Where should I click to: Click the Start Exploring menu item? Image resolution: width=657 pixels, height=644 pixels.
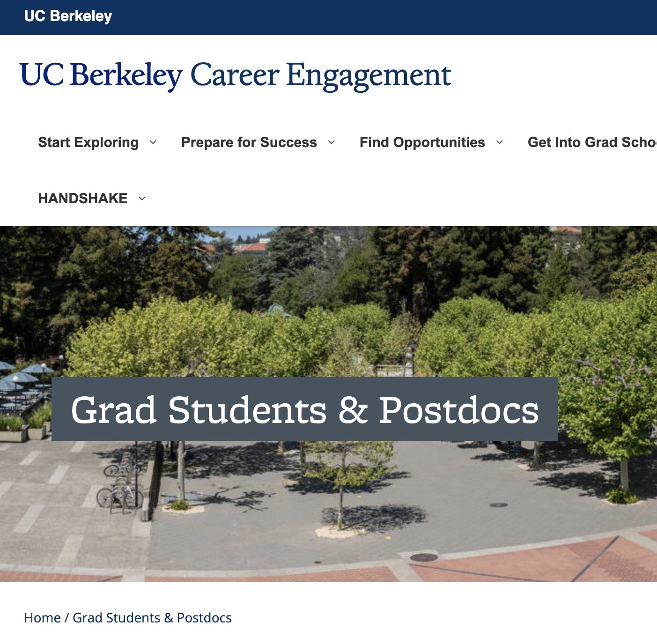88,142
